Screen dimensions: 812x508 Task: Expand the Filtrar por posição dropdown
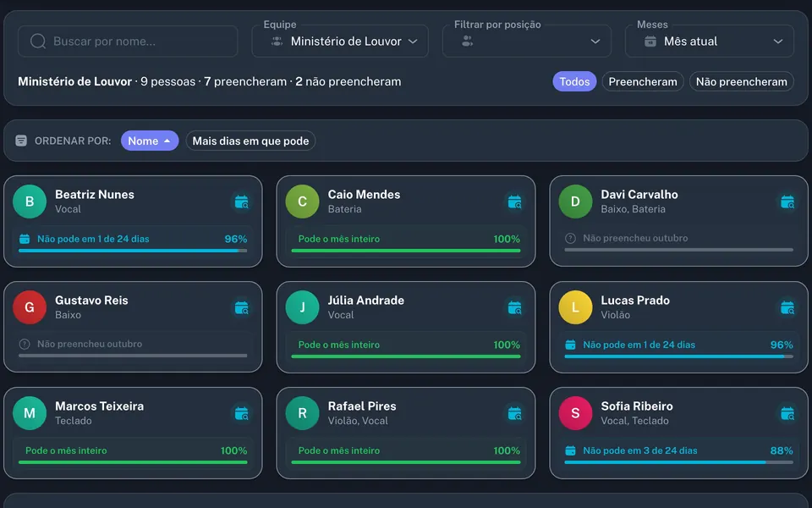pos(527,41)
